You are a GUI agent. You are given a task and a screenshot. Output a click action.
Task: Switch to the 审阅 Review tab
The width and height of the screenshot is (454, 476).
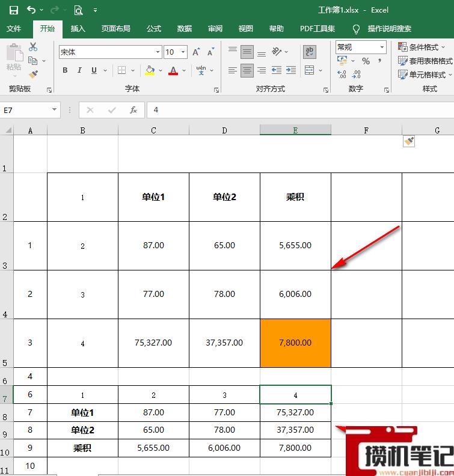(x=215, y=28)
